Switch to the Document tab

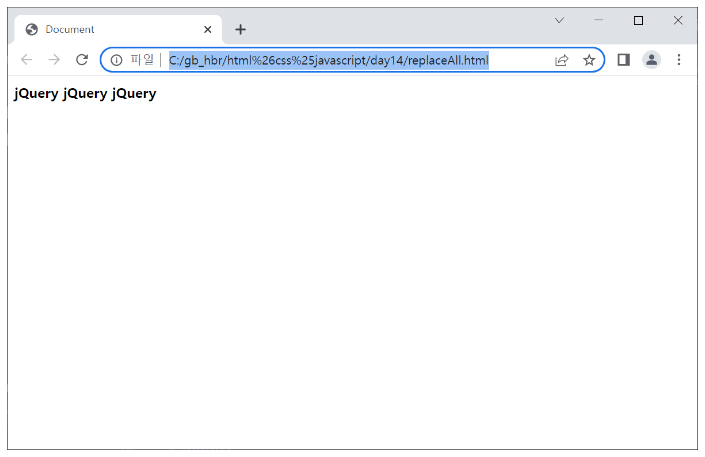(x=119, y=30)
